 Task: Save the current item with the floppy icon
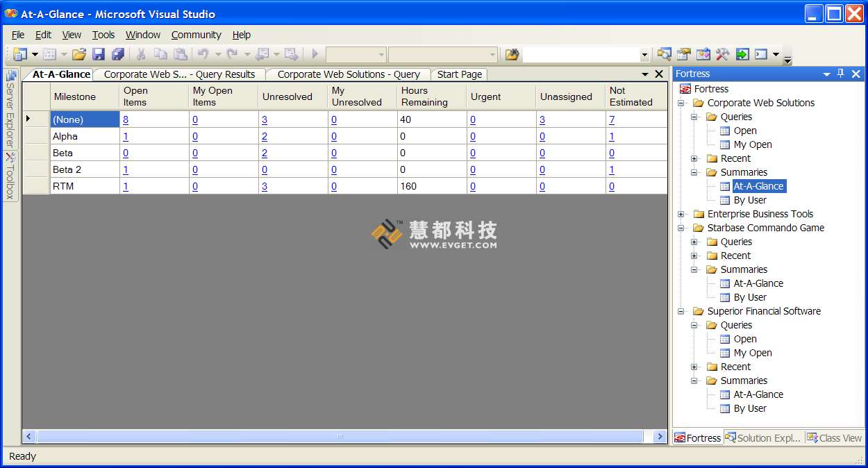(x=99, y=54)
